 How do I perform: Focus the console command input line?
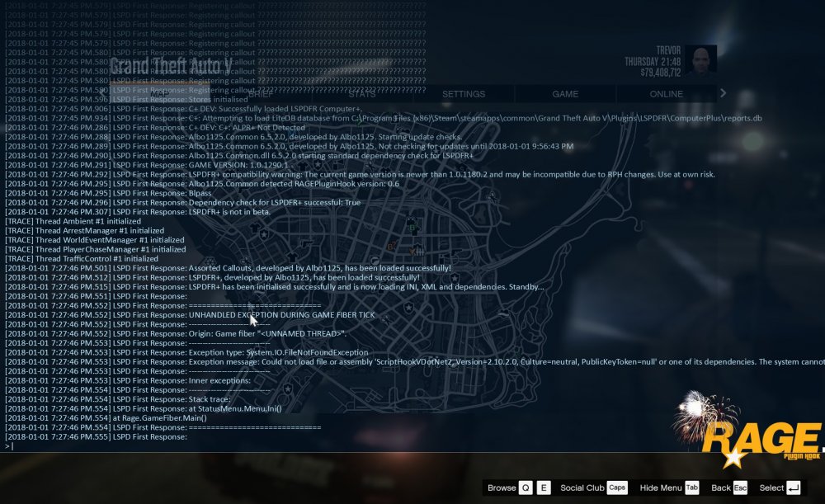pyautogui.click(x=412, y=446)
